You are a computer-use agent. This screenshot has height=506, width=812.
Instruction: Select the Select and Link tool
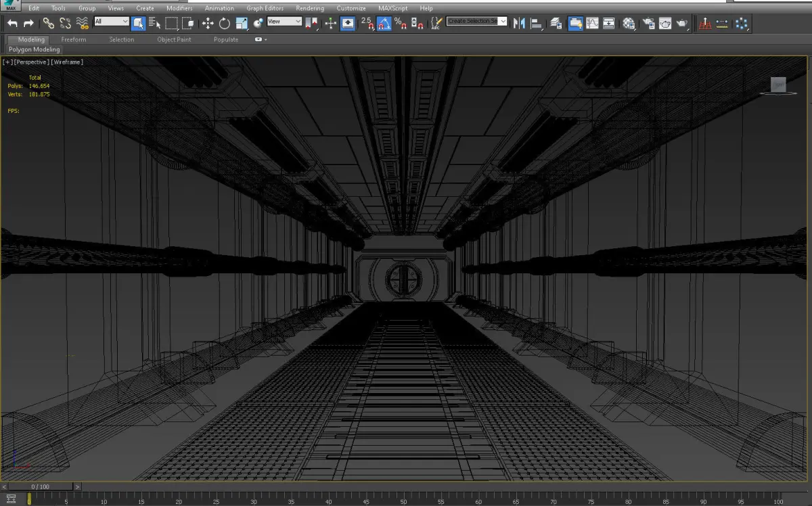[x=49, y=23]
